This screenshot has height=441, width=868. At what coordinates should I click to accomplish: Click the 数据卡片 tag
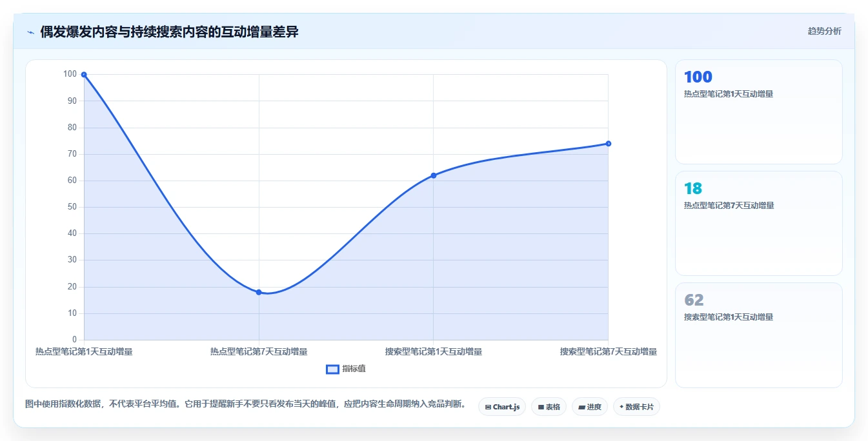636,407
